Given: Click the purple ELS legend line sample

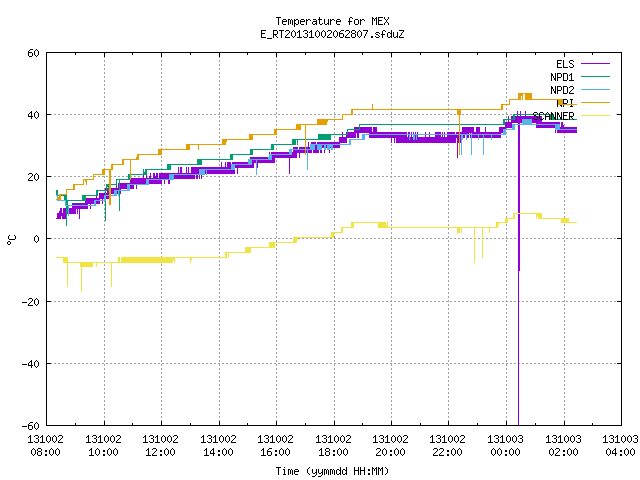Looking at the screenshot, I should 595,64.
